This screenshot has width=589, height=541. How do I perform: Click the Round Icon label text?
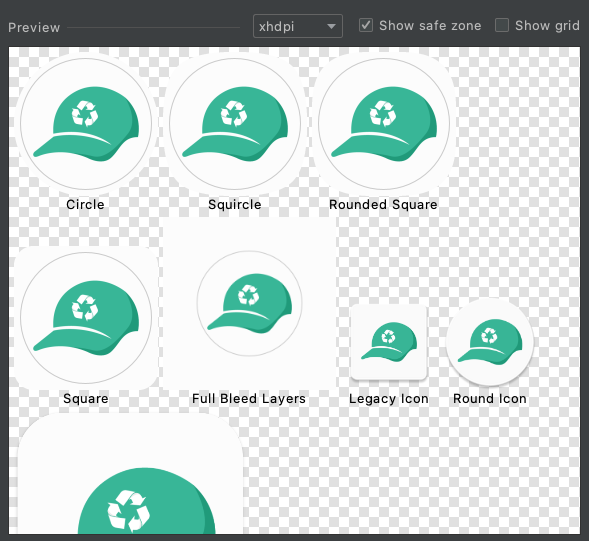coord(490,399)
